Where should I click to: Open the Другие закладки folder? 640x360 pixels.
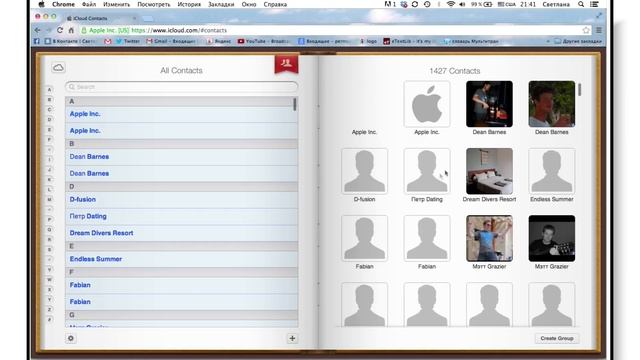[x=578, y=41]
